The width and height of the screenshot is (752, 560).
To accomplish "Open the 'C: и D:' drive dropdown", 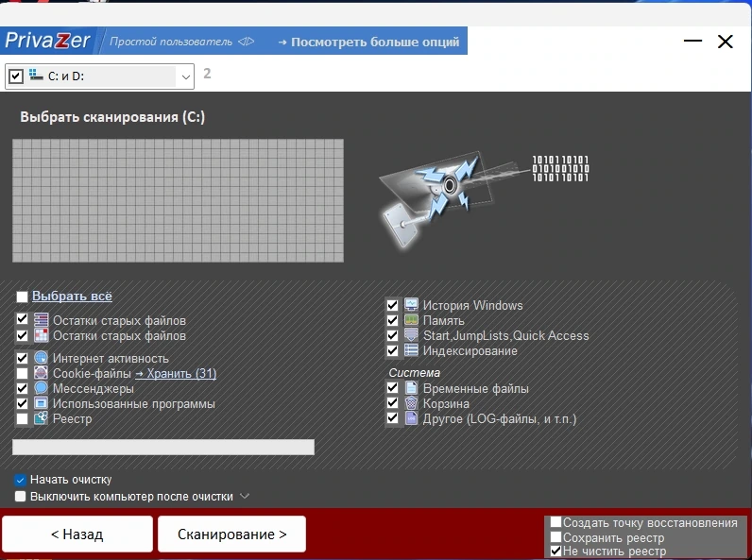I will pos(185,76).
